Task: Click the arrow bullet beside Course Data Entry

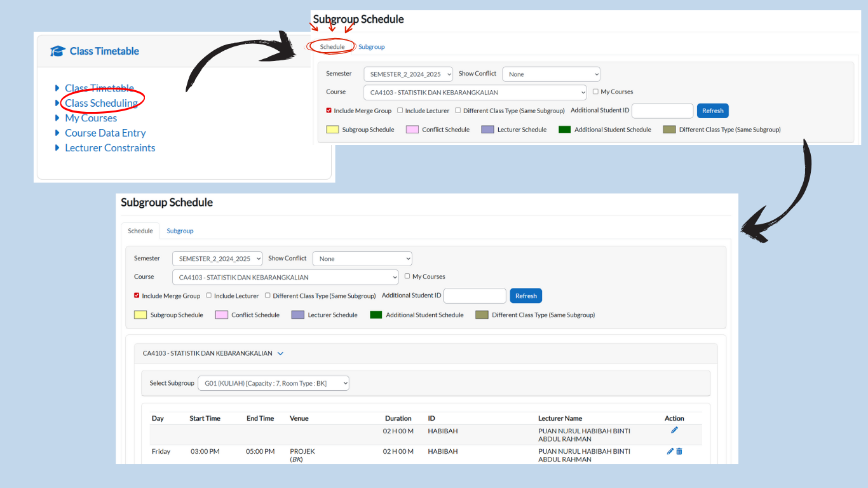Action: click(x=57, y=133)
